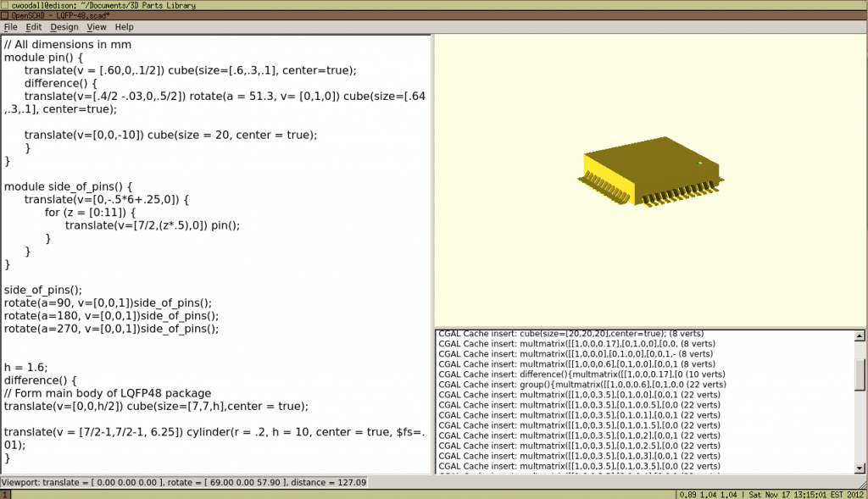Click the terminal window menu box icon
This screenshot has height=499, width=868.
coord(7,5)
